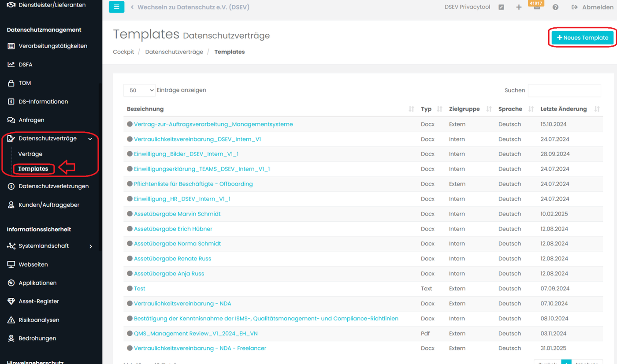Open Datenschutzverletzungen menu item

pyautogui.click(x=53, y=186)
